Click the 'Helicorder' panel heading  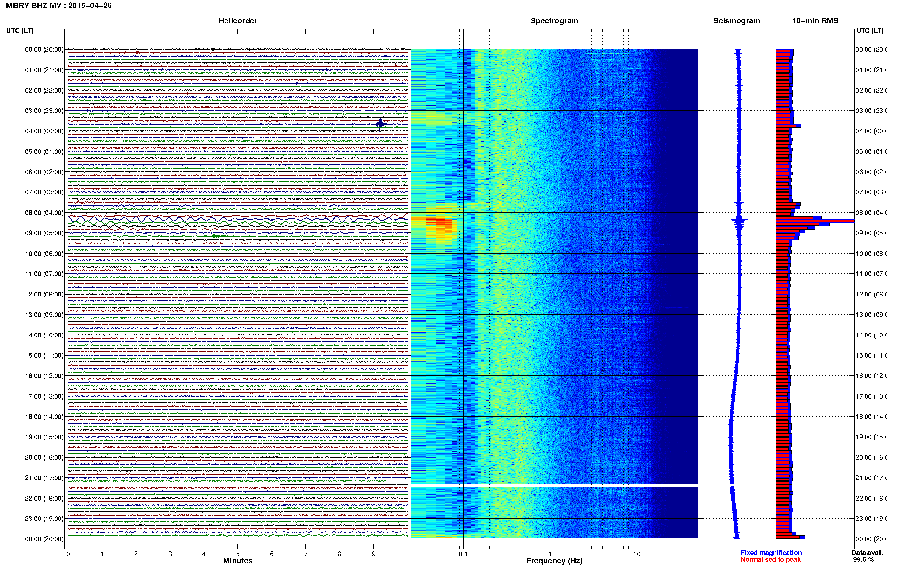[237, 21]
